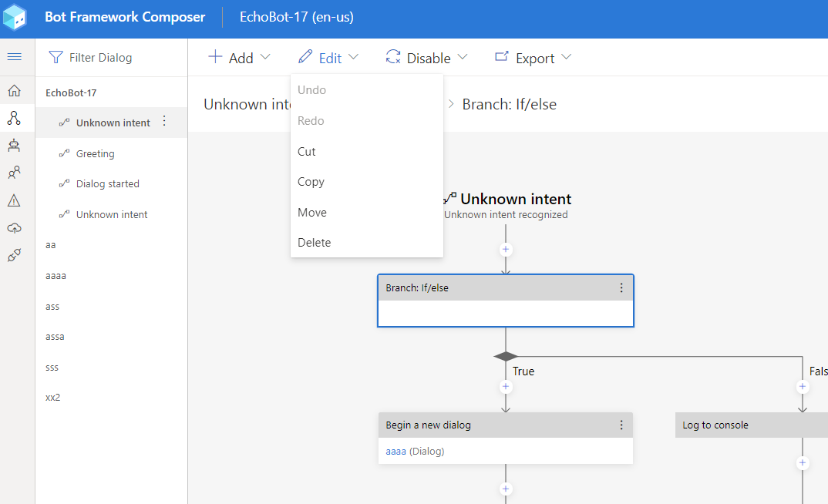The width and height of the screenshot is (828, 504).
Task: Open the Publish cloud icon
Action: pos(14,228)
